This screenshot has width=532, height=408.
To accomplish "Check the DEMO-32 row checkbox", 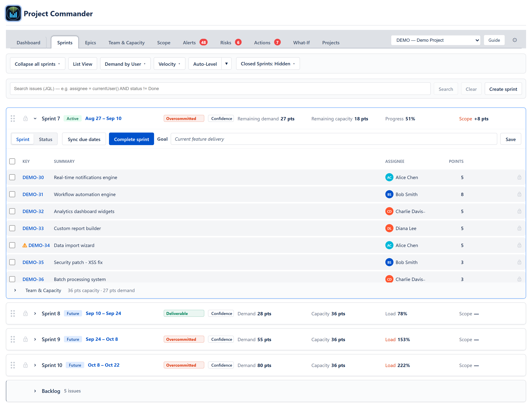I will point(12,211).
